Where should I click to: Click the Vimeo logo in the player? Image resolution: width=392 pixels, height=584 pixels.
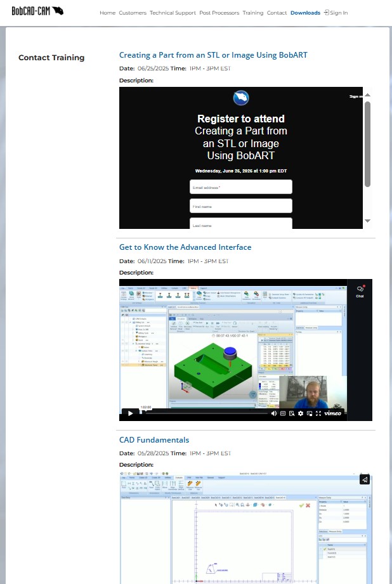tap(333, 413)
